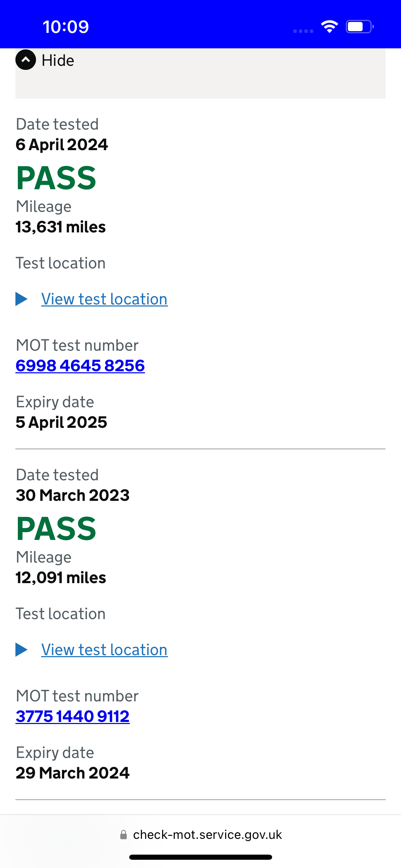Open View test location for 12,091 miles test
Viewport: 401px width, 868px height.
(x=104, y=650)
